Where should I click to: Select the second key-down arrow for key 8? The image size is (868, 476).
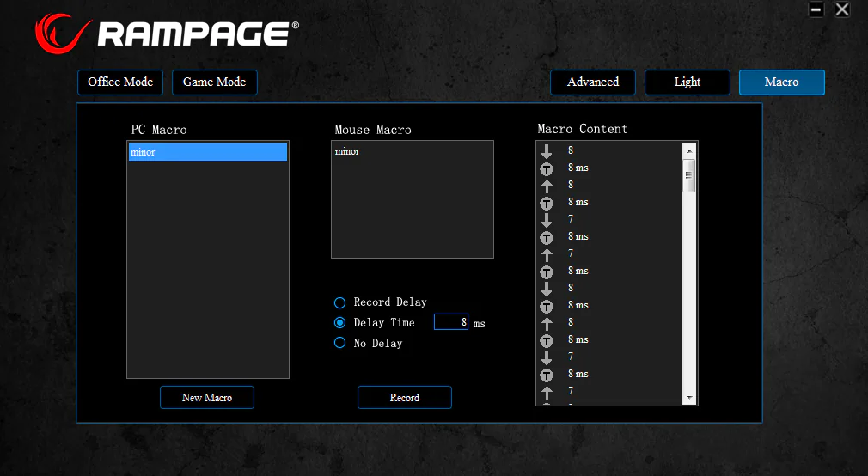pos(547,289)
